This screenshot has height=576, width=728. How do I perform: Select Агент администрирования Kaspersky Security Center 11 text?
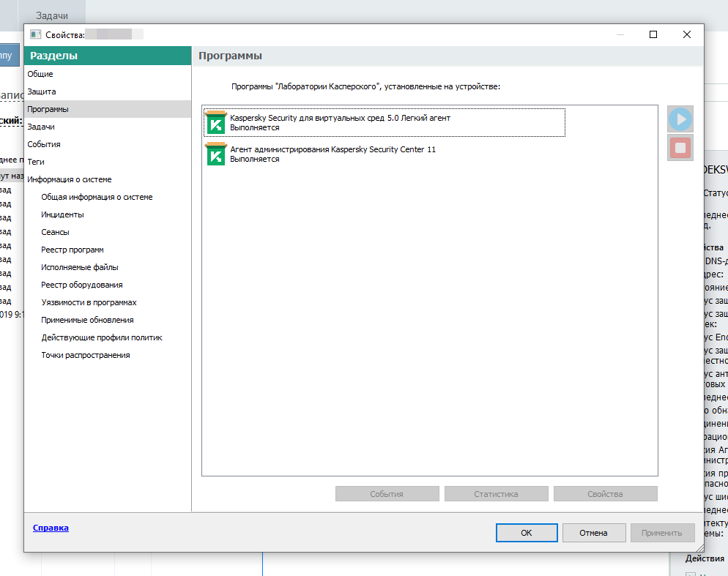pyautogui.click(x=333, y=149)
